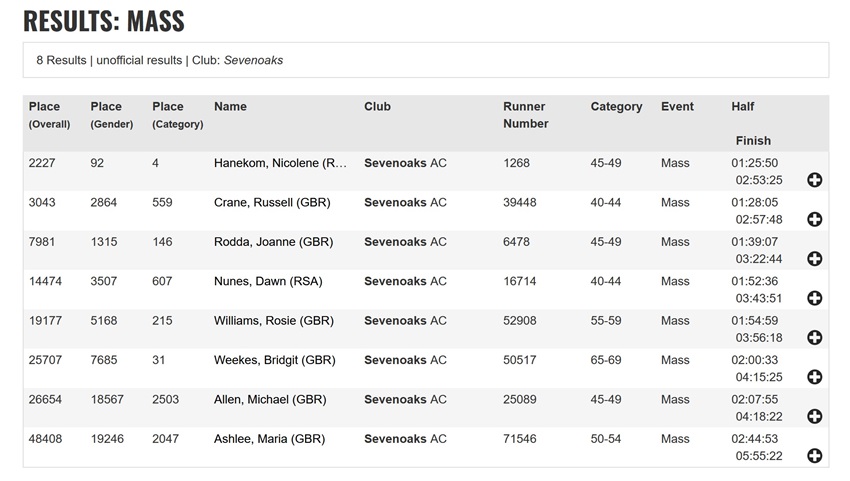850x481 pixels.
Task: Select overall place 14474 cell
Action: click(x=45, y=281)
